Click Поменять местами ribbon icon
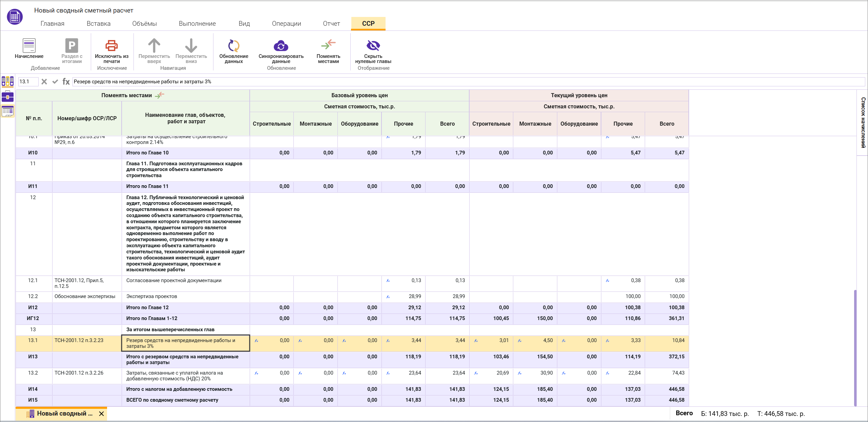The image size is (868, 422). pyautogui.click(x=328, y=45)
